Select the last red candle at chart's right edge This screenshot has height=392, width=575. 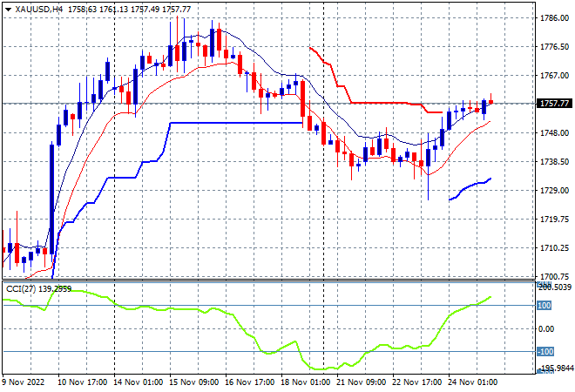(x=491, y=102)
